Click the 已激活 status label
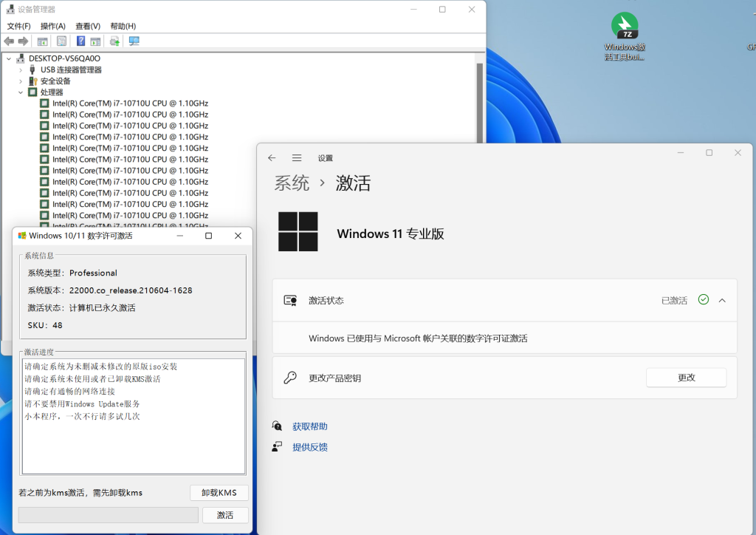 pyautogui.click(x=674, y=301)
